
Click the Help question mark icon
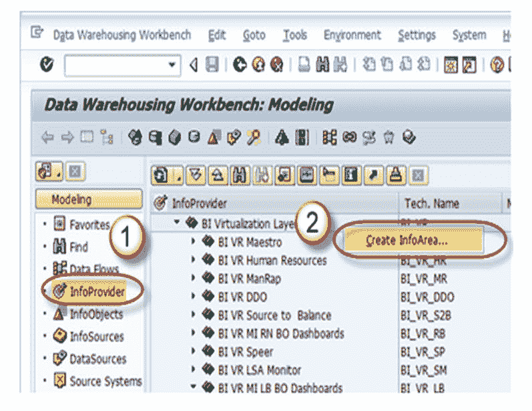click(x=497, y=65)
